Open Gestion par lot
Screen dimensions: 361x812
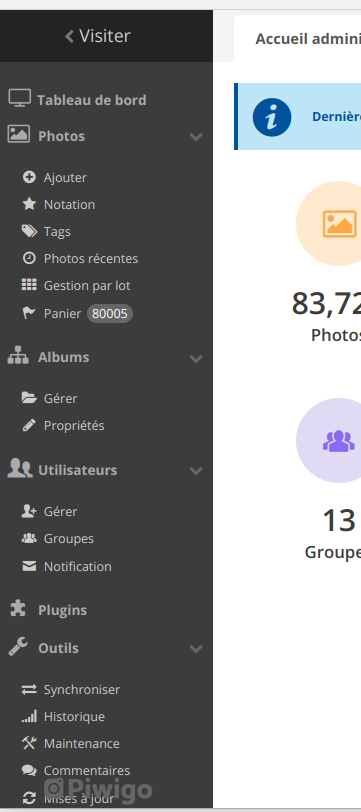coord(87,285)
